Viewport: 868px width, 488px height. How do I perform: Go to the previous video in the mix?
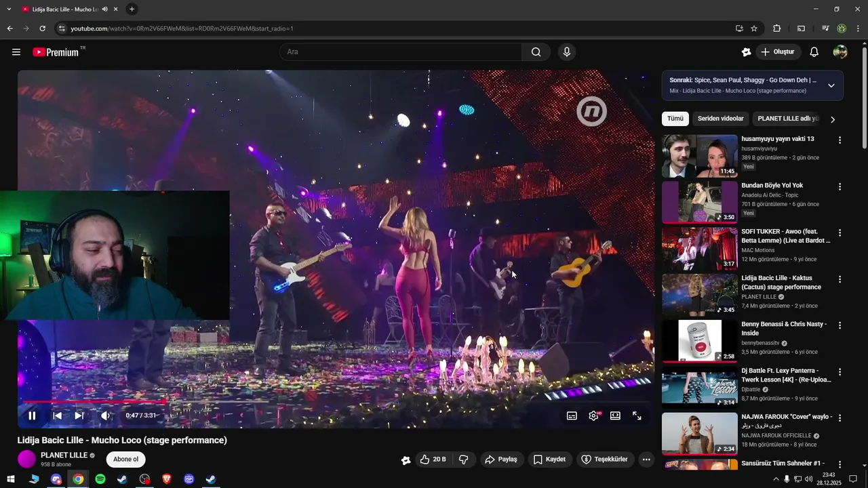click(58, 415)
